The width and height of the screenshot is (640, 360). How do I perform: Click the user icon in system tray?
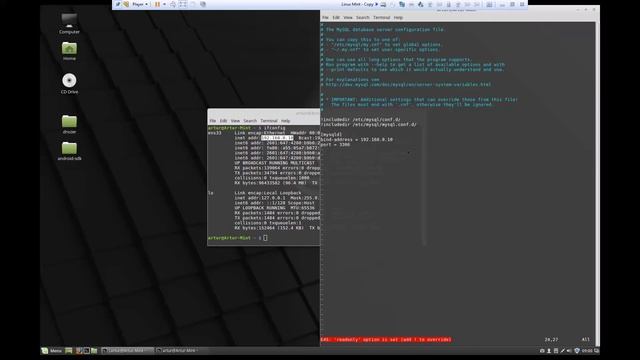pos(549,351)
